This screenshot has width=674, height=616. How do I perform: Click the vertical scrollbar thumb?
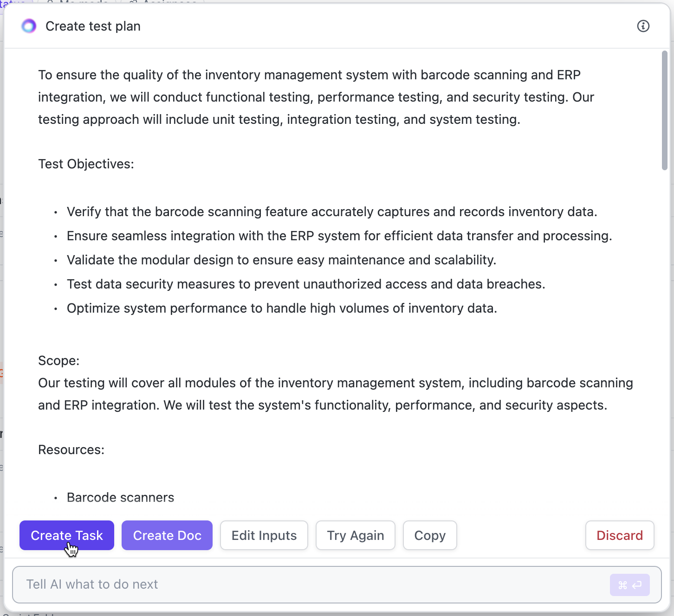point(665,110)
